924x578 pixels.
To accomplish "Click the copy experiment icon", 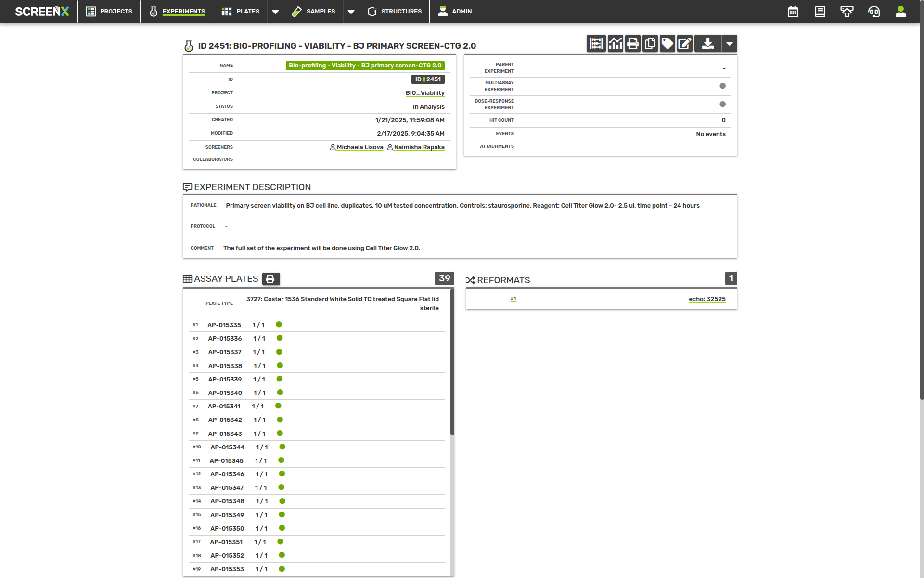I will point(650,44).
